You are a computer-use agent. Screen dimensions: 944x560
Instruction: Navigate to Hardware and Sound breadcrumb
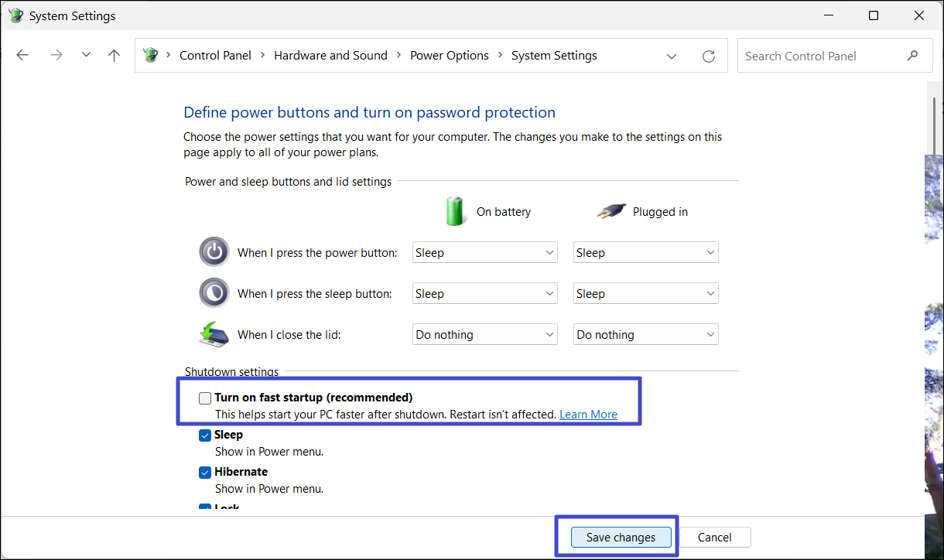330,56
